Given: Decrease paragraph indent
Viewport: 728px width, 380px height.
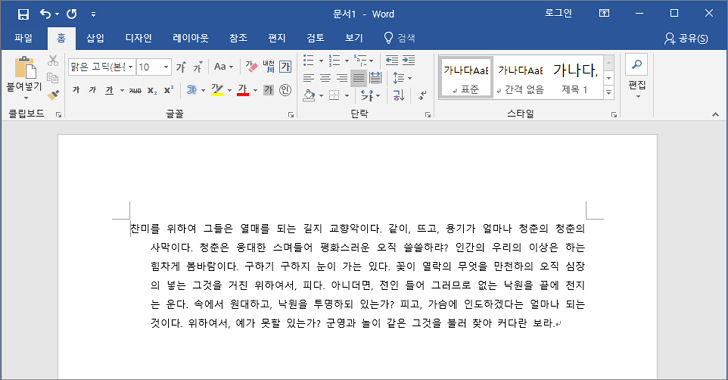Looking at the screenshot, I should click(392, 60).
